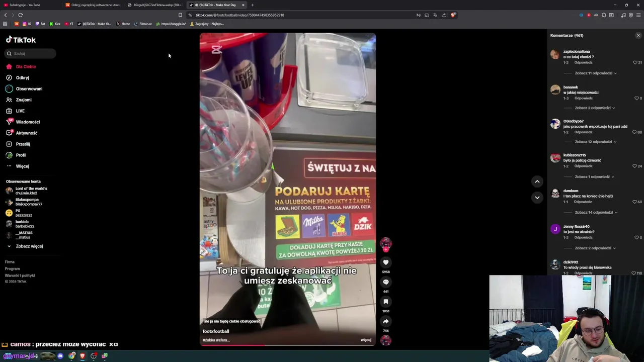Open comments with speech bubble icon

click(x=386, y=282)
